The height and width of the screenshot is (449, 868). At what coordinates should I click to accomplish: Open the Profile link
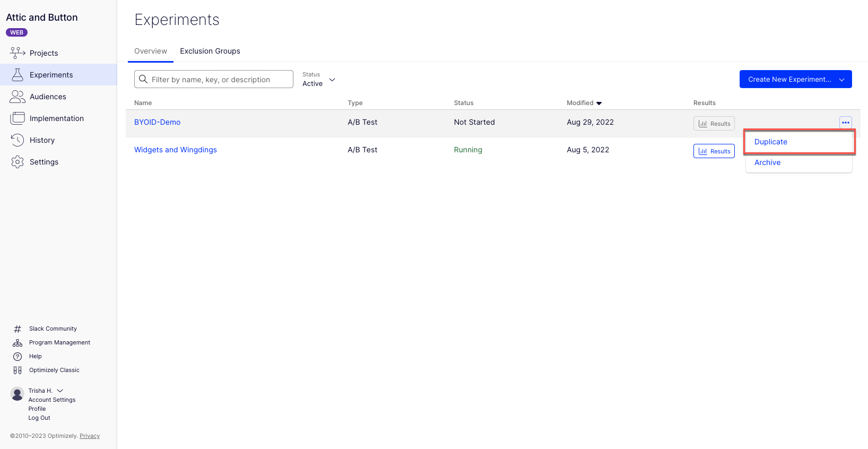point(37,409)
